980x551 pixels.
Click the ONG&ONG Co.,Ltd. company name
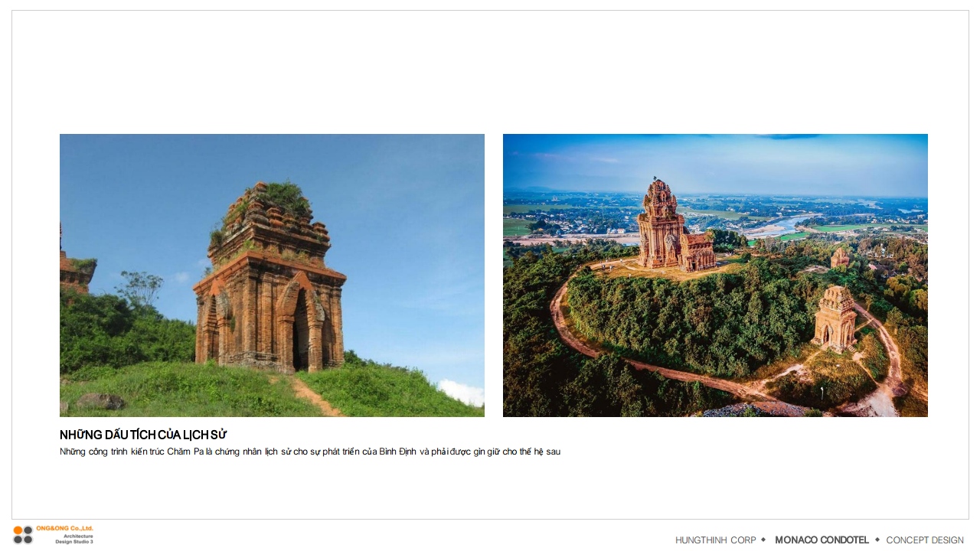coord(65,528)
